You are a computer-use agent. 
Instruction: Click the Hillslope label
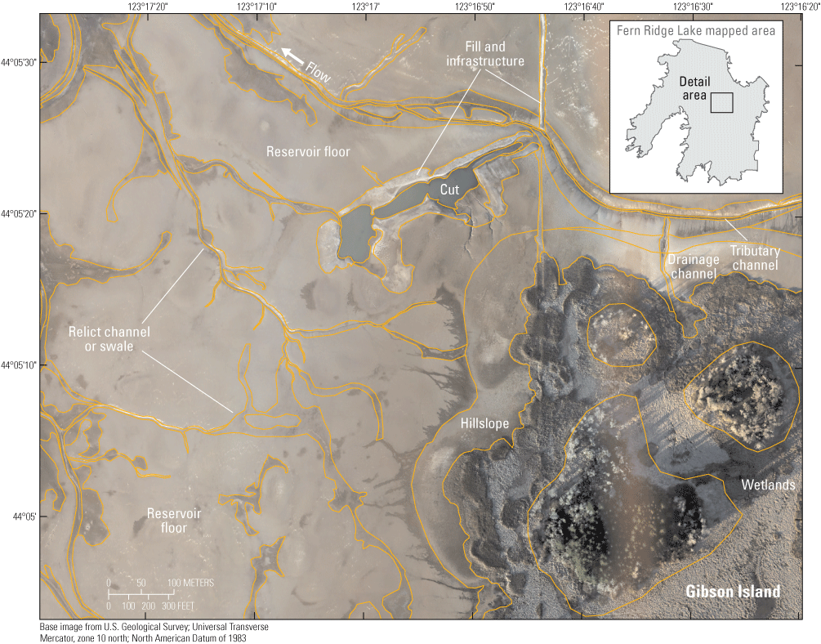tap(485, 423)
